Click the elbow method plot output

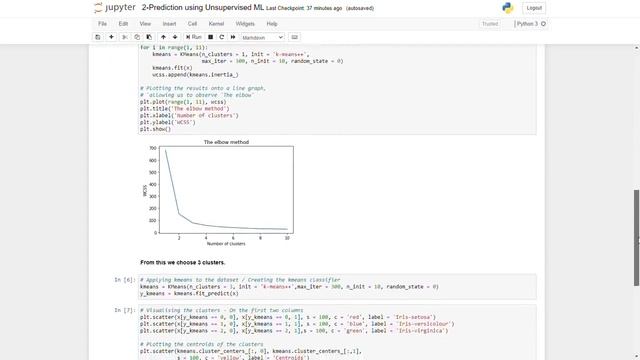pyautogui.click(x=218, y=192)
